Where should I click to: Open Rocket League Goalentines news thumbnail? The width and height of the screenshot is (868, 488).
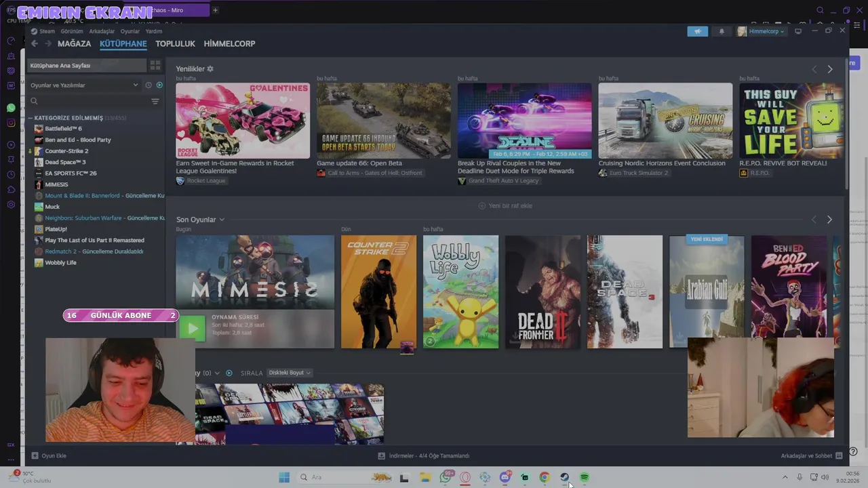[243, 121]
